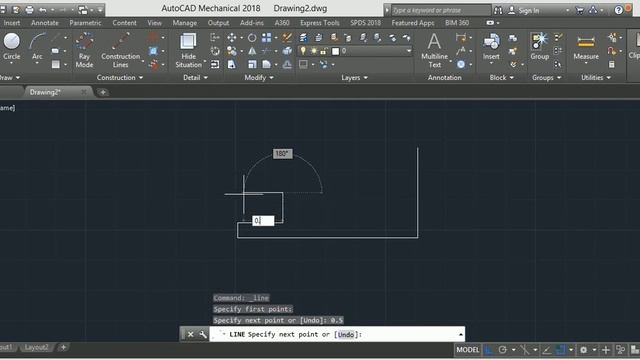The height and width of the screenshot is (360, 640).
Task: Click the Print icon in quick access toolbar
Action: tap(29, 9)
